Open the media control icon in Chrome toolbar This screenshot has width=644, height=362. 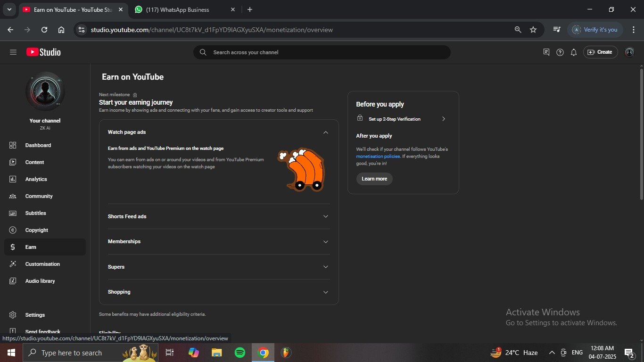[557, 30]
